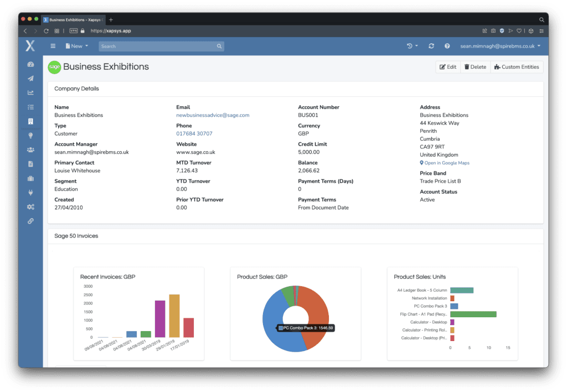Open in Google Maps link
The image size is (567, 392).
point(445,163)
